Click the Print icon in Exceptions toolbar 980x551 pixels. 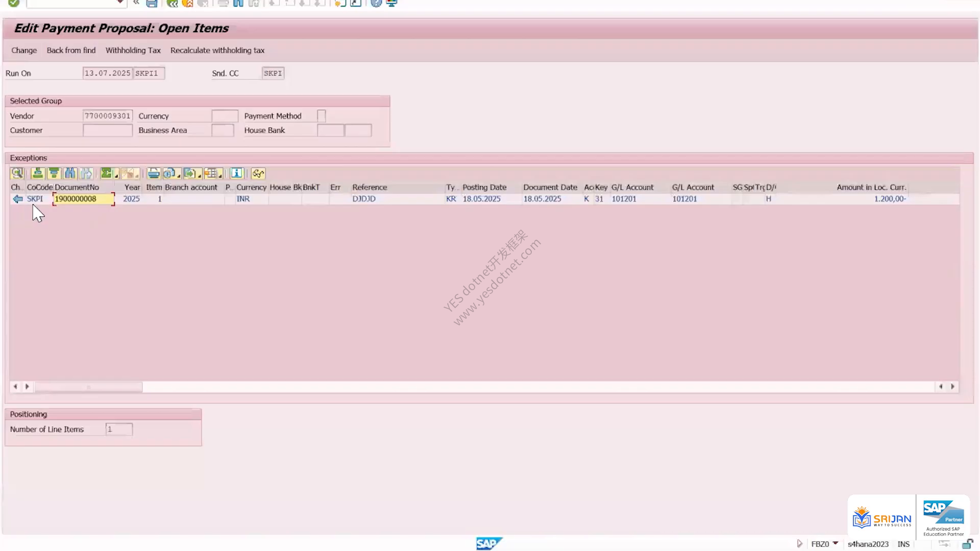pos(154,173)
